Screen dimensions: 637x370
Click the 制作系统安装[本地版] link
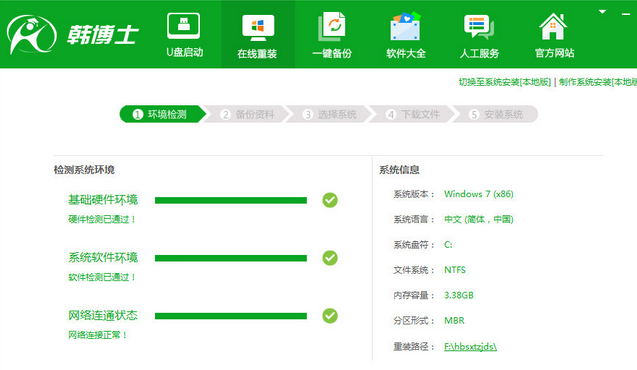598,82
